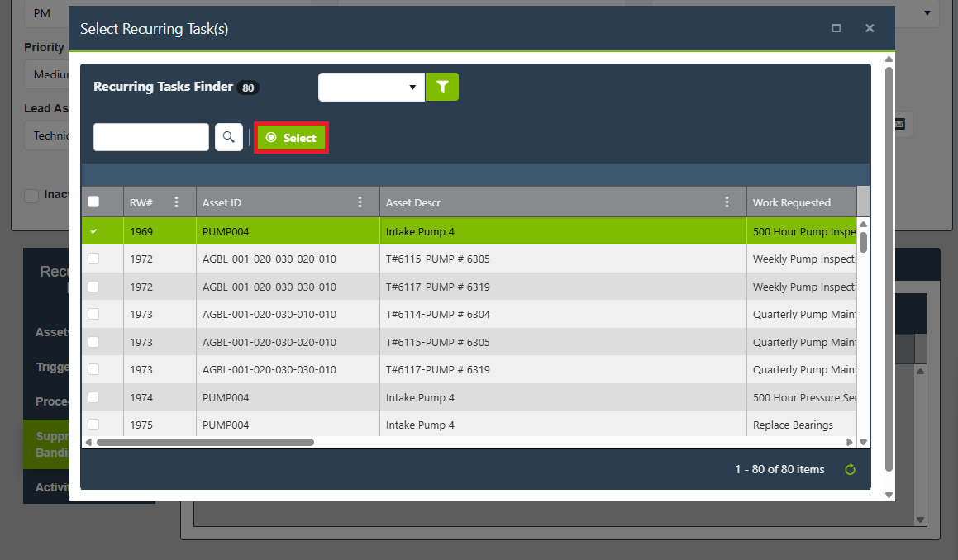Open RW# column options menu
958x560 pixels.
(177, 202)
